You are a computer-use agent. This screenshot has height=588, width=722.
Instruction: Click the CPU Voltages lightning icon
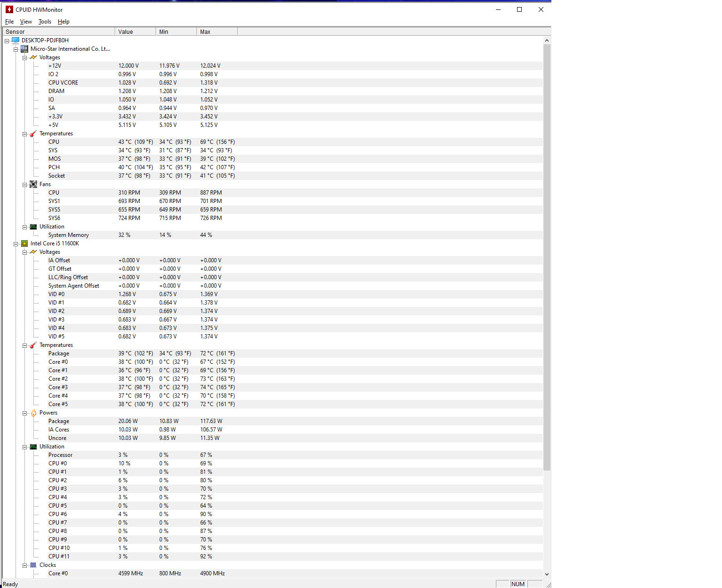(x=33, y=252)
